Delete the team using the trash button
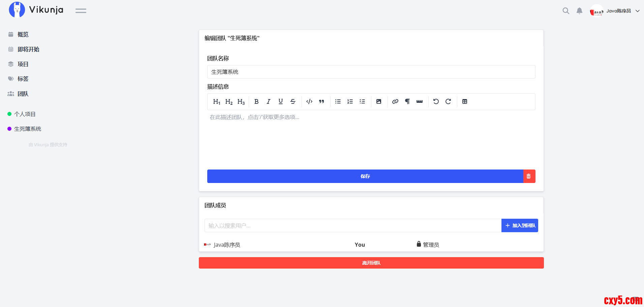The height and width of the screenshot is (307, 644). (529, 176)
